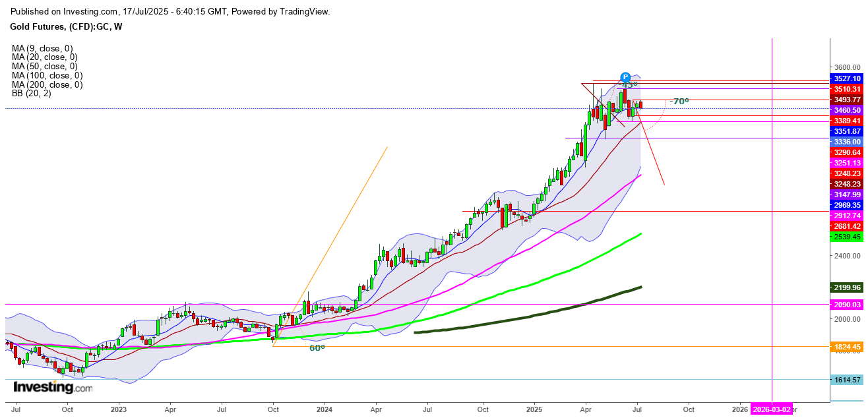
Task: Click the 3600.00 axis scale value
Action: point(848,67)
